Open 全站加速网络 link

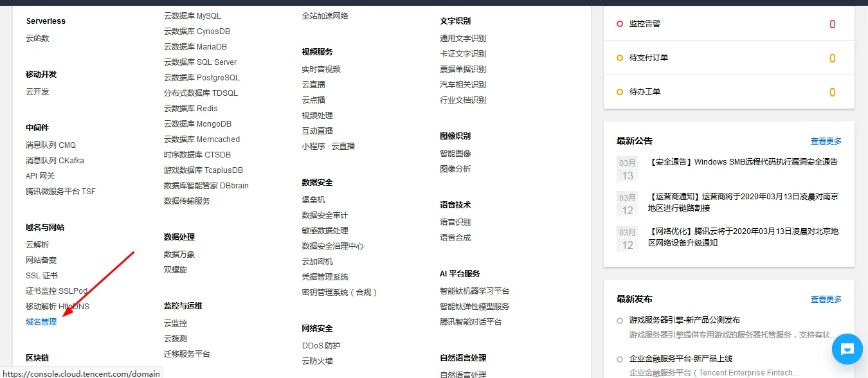point(325,16)
